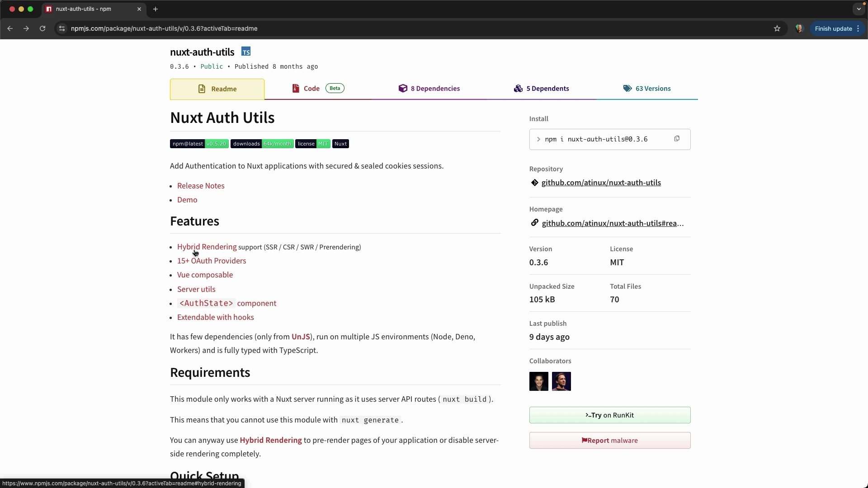Open Chrome menu three-dot icon
This screenshot has height=488, width=868.
858,28
